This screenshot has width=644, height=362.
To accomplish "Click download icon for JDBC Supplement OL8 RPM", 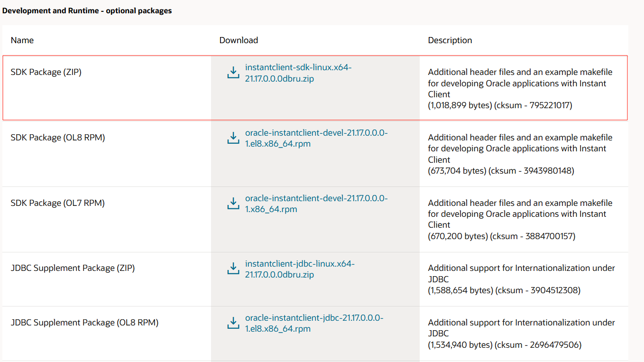I will pyautogui.click(x=233, y=323).
